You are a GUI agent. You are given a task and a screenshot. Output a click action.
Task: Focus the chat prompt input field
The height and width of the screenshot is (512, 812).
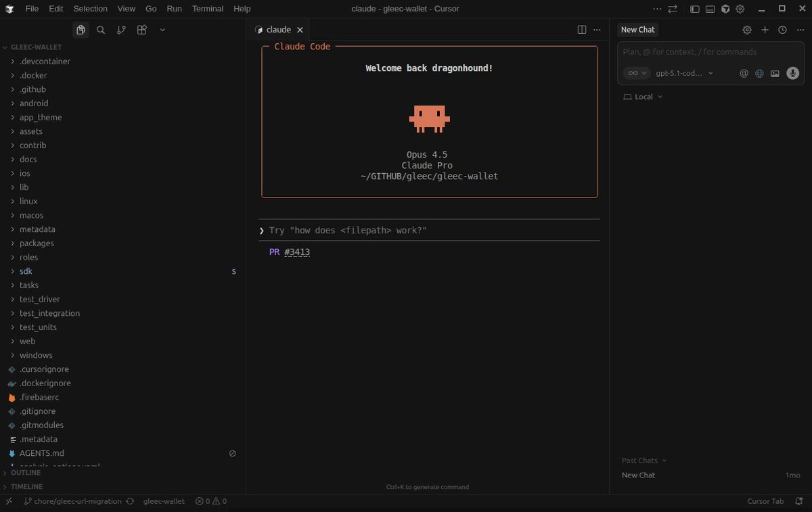710,52
